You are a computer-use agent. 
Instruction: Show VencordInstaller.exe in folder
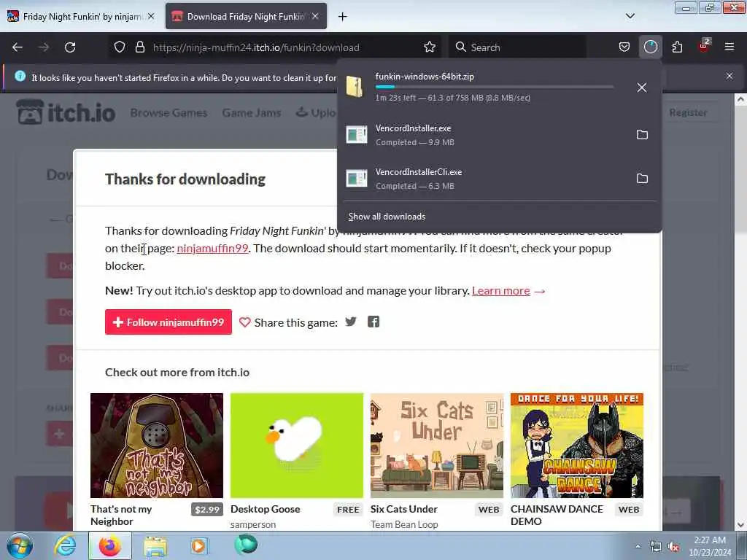click(x=642, y=135)
